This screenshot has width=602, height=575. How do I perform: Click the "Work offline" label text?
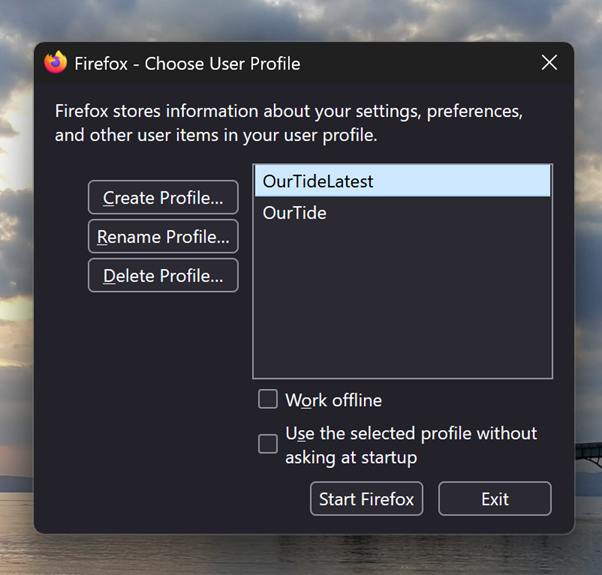333,401
